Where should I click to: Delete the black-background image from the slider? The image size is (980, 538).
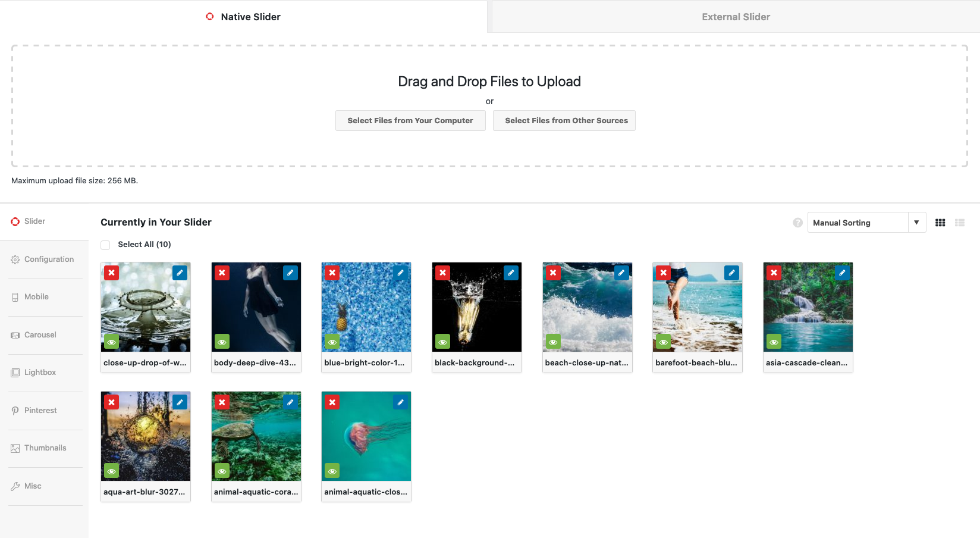pos(442,273)
